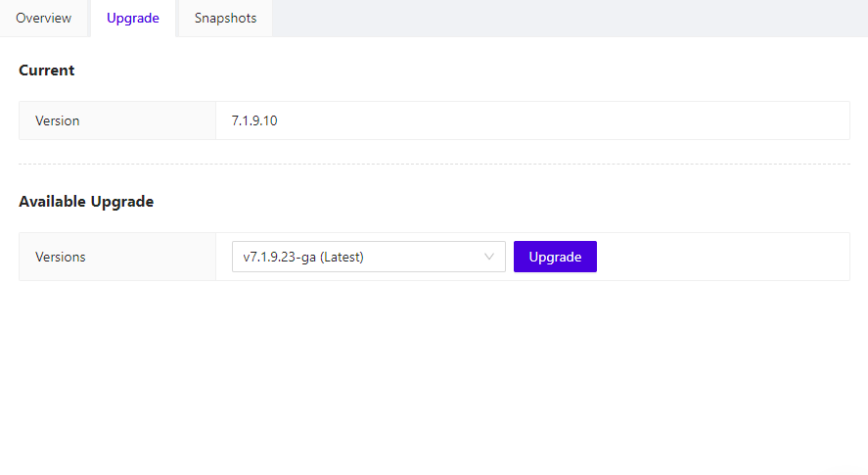
Task: Click the dashed divider between the sections
Action: pyautogui.click(x=434, y=165)
